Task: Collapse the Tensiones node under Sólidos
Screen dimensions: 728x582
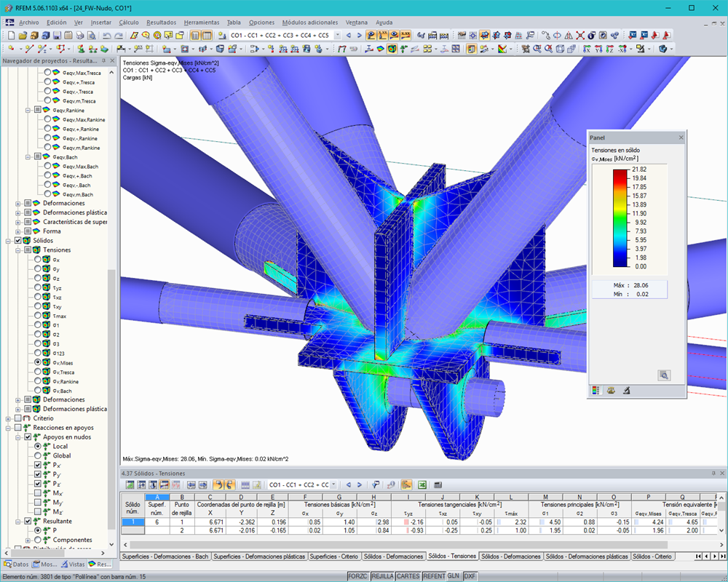Action: pos(18,250)
